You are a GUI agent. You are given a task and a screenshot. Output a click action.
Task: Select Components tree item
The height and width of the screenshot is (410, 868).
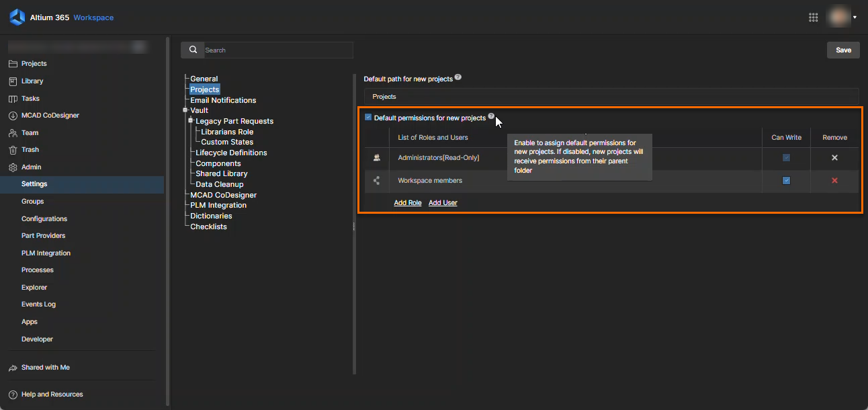[218, 163]
